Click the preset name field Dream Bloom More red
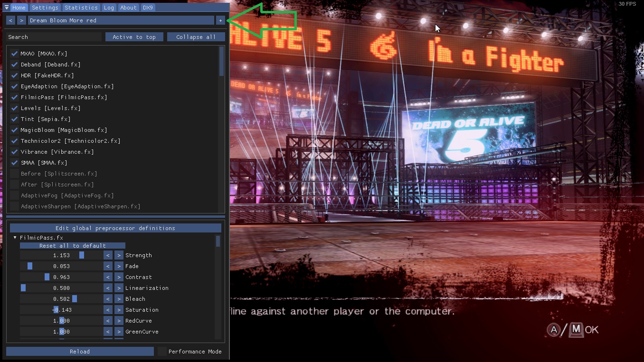This screenshot has width=644, height=362. (121, 20)
